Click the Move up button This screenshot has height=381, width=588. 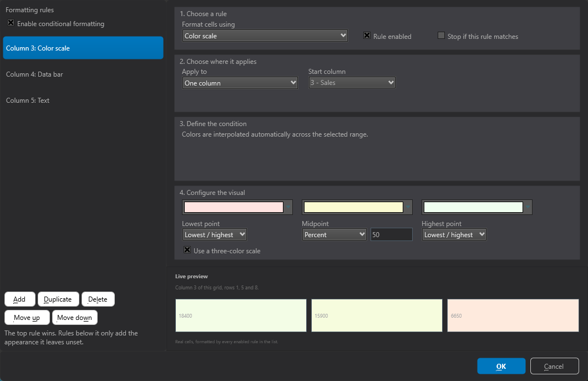pos(27,318)
